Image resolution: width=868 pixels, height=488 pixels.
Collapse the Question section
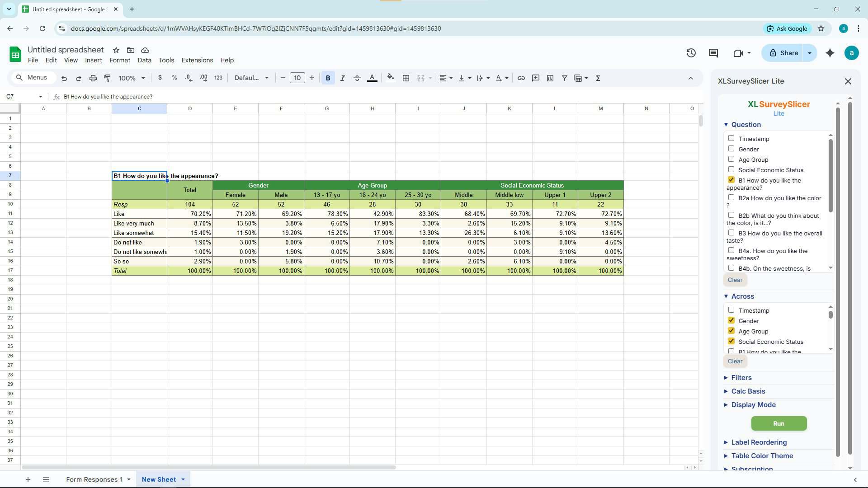[742, 125]
